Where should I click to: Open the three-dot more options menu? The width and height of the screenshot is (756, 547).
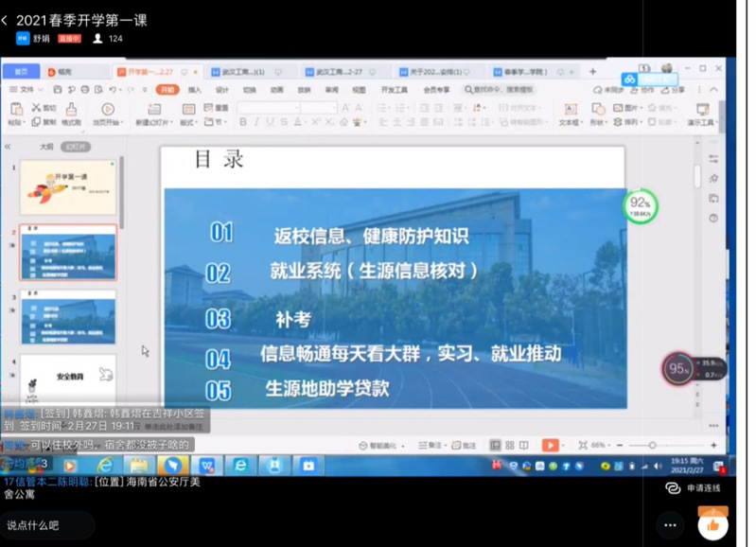click(671, 525)
